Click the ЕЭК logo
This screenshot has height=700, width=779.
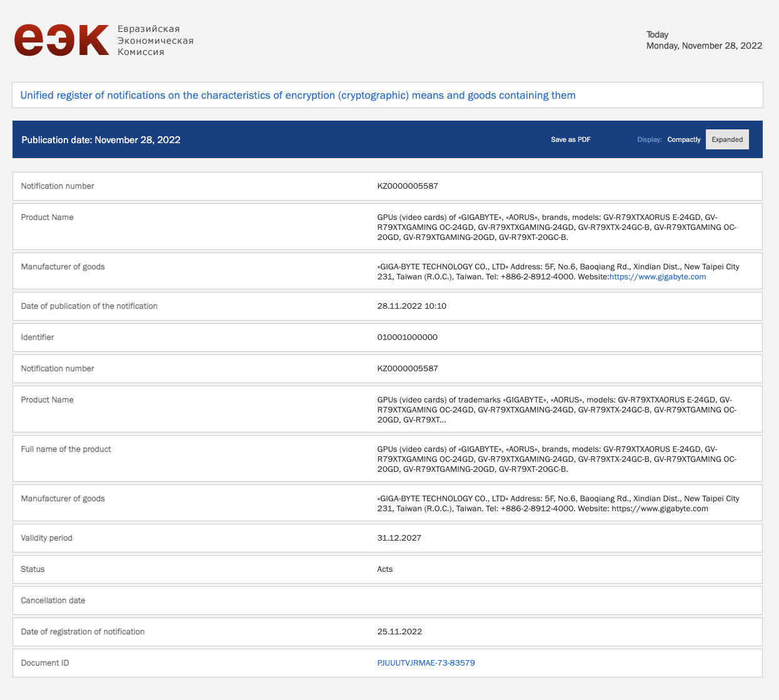click(x=61, y=40)
